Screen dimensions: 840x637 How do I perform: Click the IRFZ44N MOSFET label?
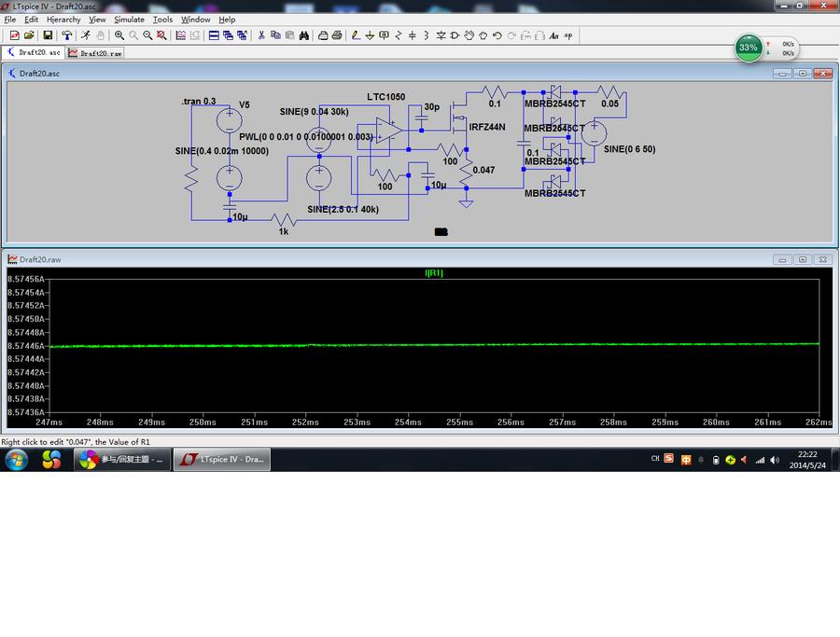tap(487, 127)
